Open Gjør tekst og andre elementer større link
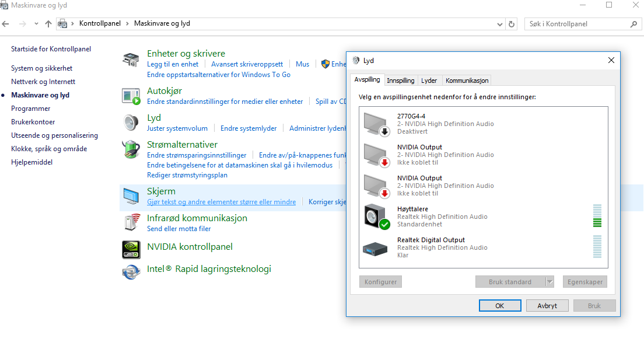Screen dimensions: 644x356 pos(222,202)
